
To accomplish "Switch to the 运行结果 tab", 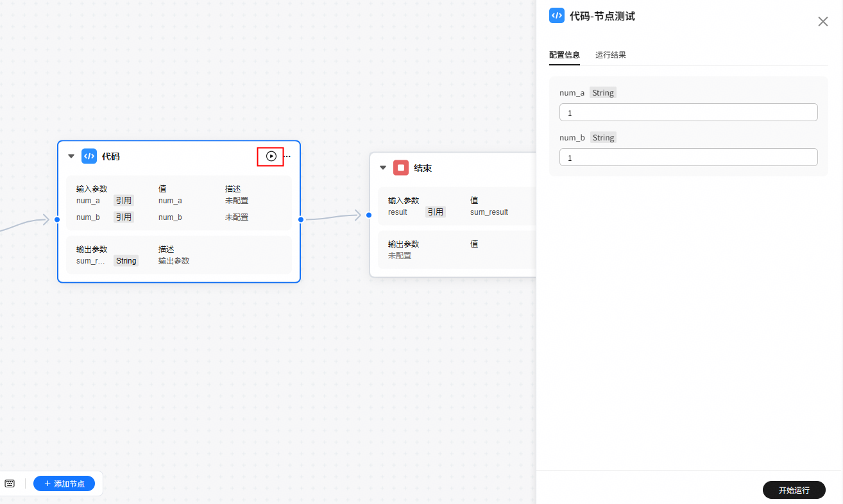I will tap(611, 55).
